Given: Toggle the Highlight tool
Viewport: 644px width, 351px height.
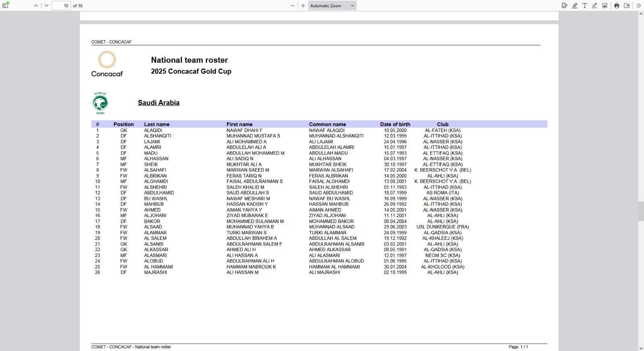Looking at the screenshot, I should pyautogui.click(x=574, y=6).
